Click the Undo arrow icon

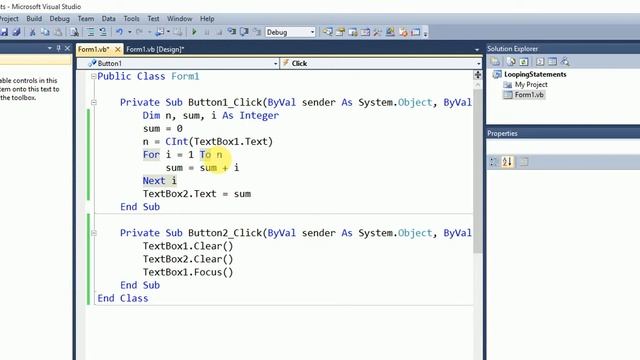click(119, 32)
